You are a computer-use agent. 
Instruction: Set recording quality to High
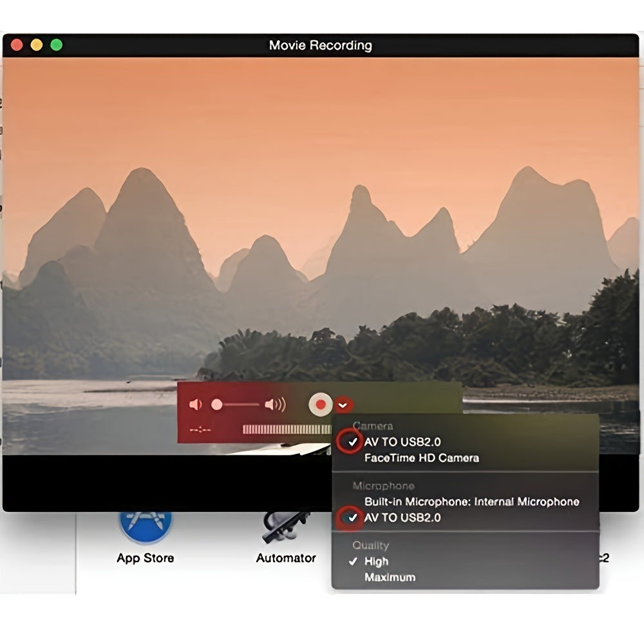click(376, 561)
